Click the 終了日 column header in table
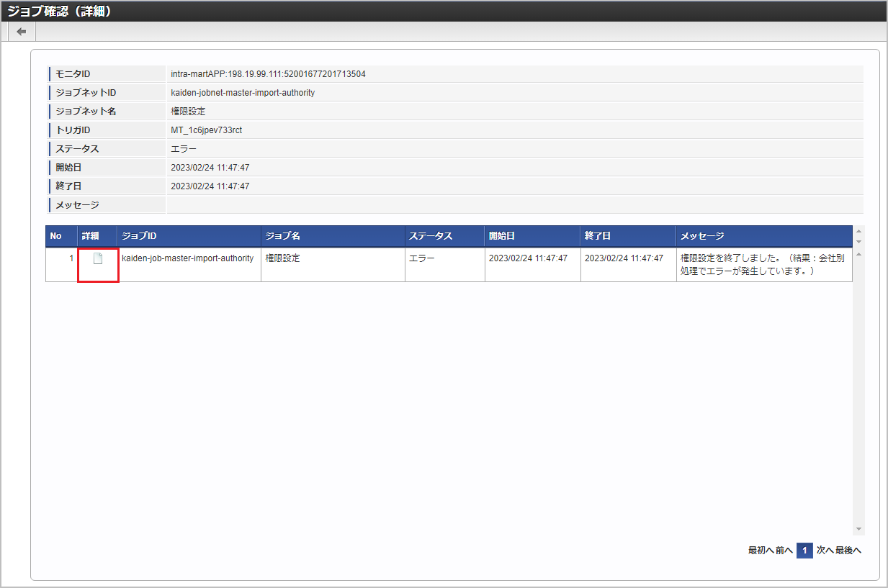The width and height of the screenshot is (888, 588). coord(628,236)
